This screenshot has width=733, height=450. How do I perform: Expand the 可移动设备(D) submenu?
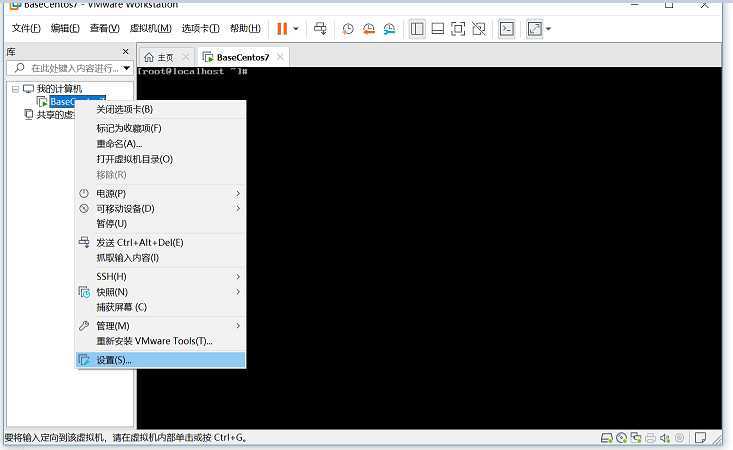[x=160, y=208]
